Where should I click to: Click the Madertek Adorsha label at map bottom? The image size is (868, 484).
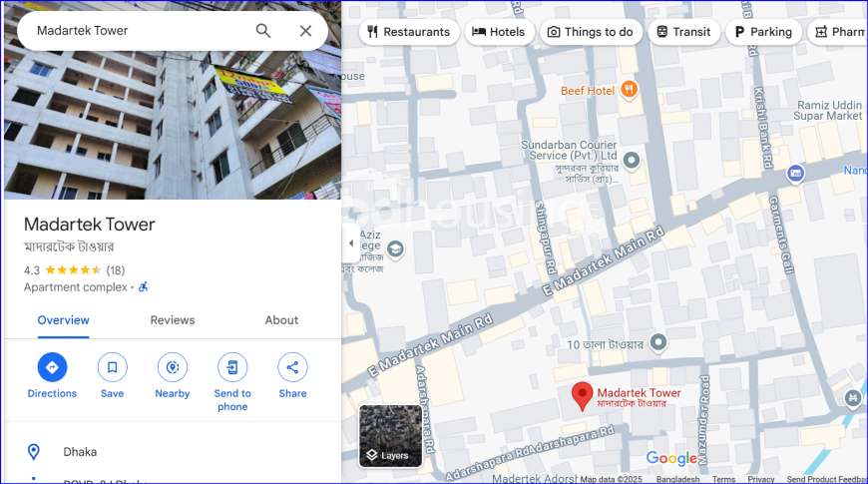[x=535, y=478]
